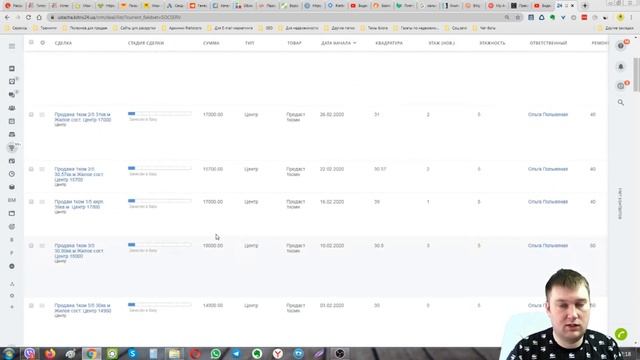Open row actions menu for 22.02.2020 deal
The image size is (640, 360).
[42, 169]
